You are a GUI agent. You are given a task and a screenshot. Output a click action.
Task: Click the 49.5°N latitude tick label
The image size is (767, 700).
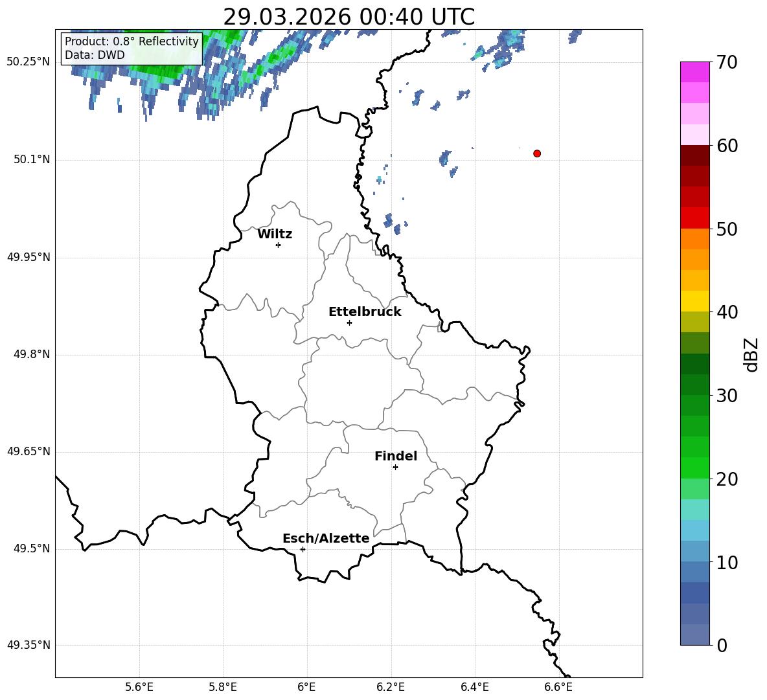pyautogui.click(x=32, y=548)
